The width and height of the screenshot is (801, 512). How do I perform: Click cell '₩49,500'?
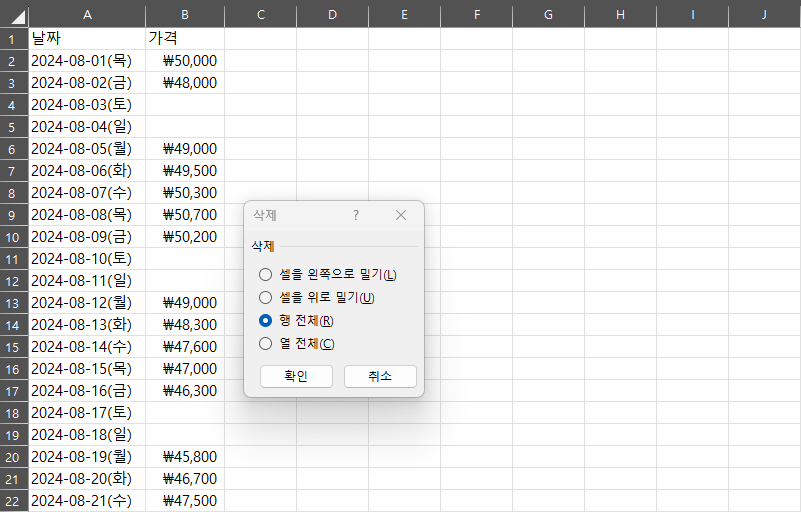click(185, 171)
